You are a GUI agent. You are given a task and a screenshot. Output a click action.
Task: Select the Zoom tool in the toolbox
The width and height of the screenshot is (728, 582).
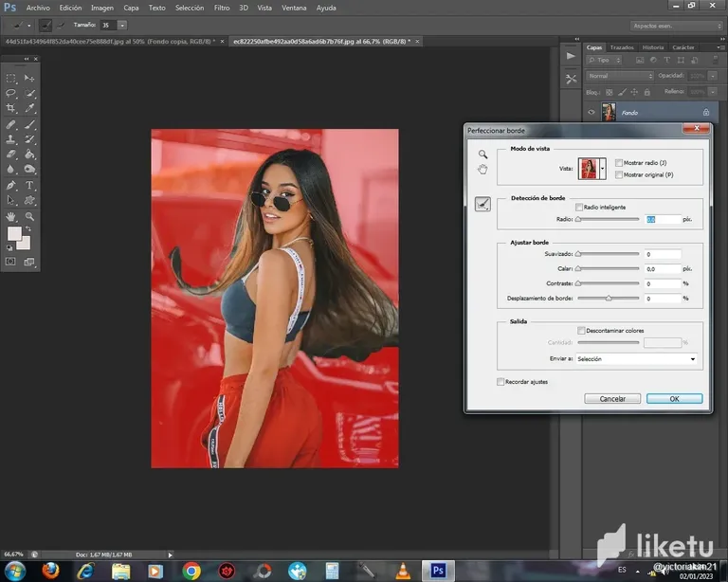coord(29,216)
